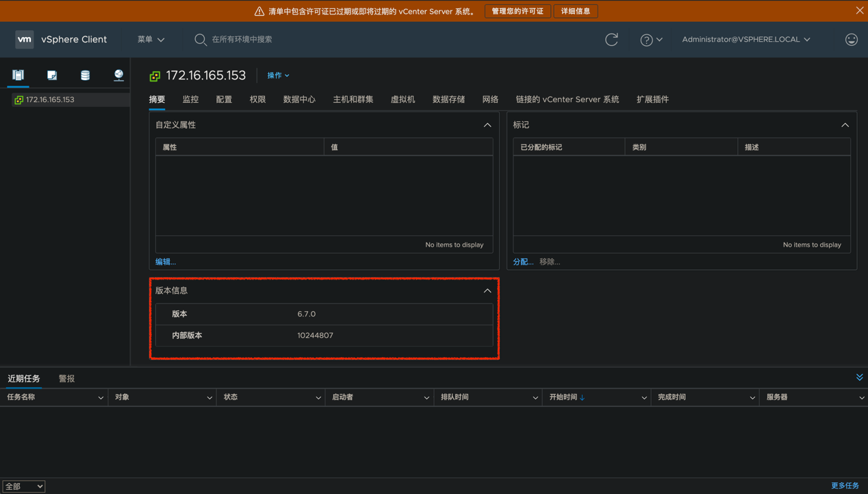This screenshot has height=494, width=868.
Task: Click the version value 6.7.0
Action: tap(307, 314)
